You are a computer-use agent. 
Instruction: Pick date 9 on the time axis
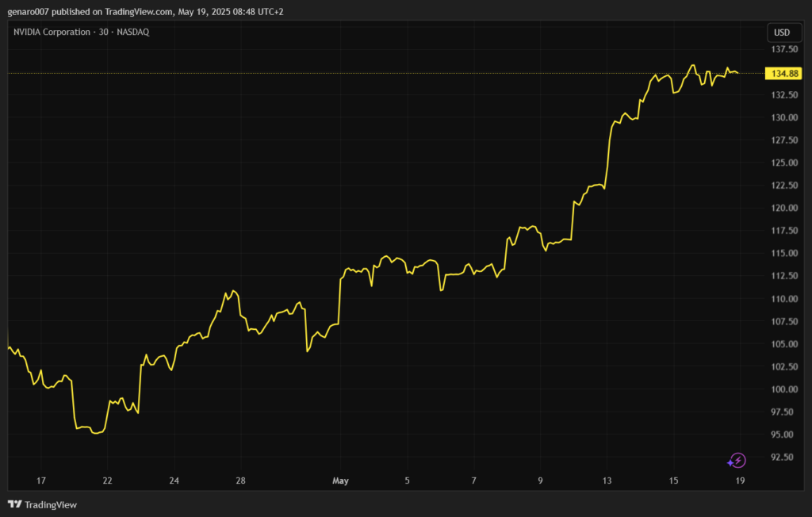(x=540, y=481)
